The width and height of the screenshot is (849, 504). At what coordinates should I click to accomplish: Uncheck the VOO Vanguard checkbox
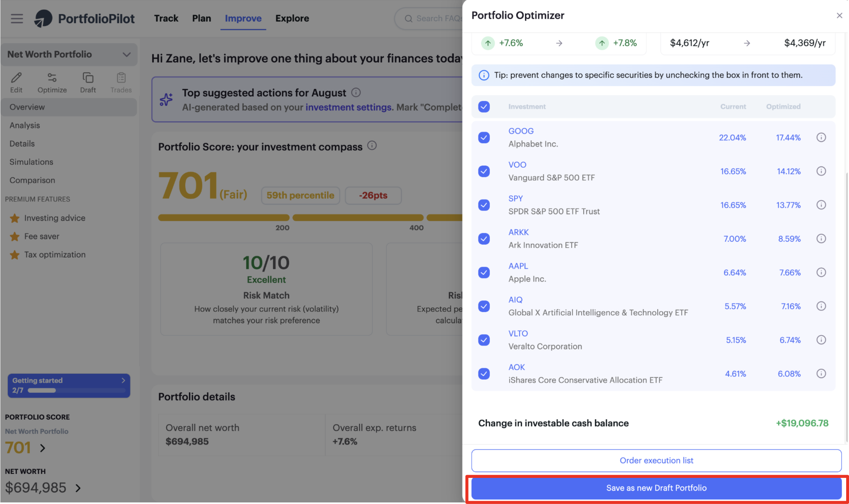pyautogui.click(x=484, y=171)
